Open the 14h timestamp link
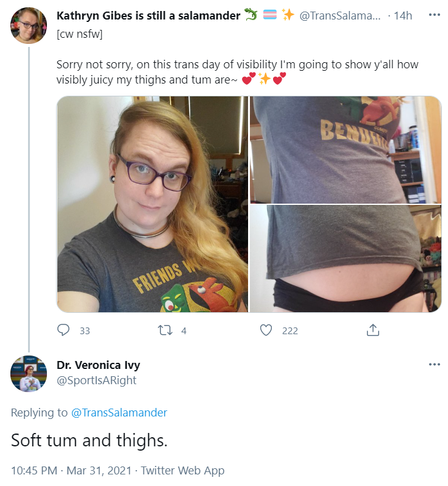The width and height of the screenshot is (448, 486). (403, 15)
